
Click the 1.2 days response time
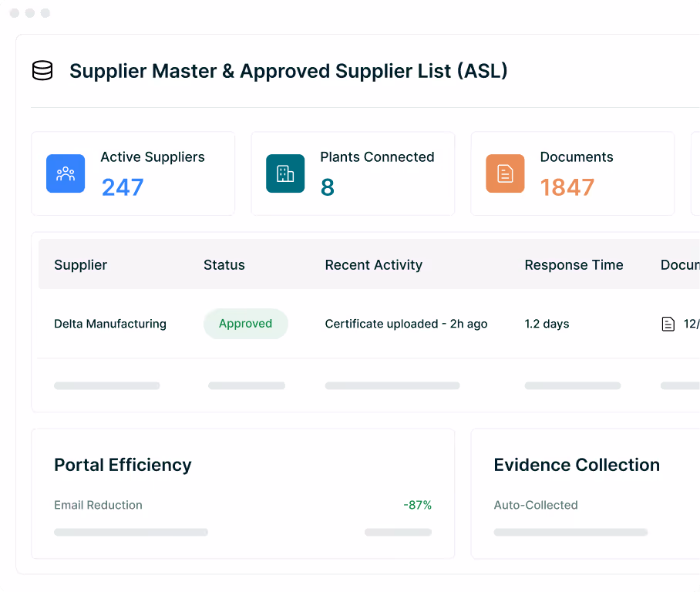pyautogui.click(x=547, y=324)
